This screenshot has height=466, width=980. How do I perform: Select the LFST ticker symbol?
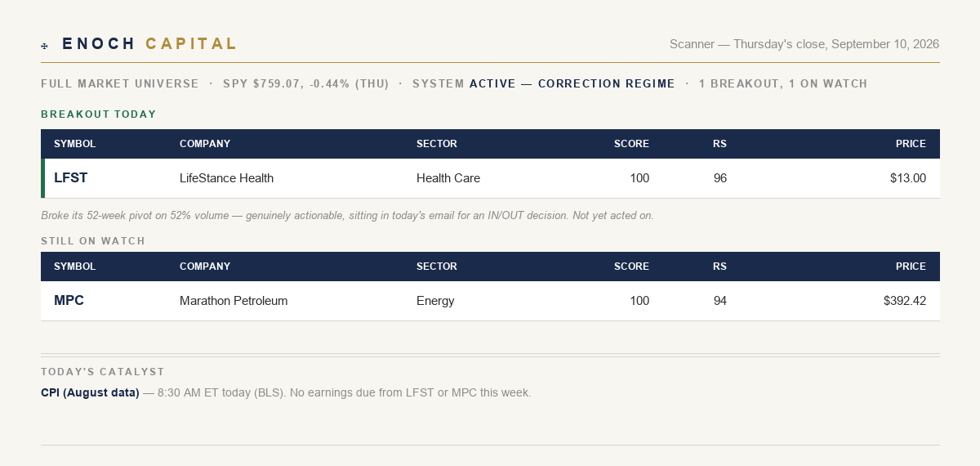(71, 178)
